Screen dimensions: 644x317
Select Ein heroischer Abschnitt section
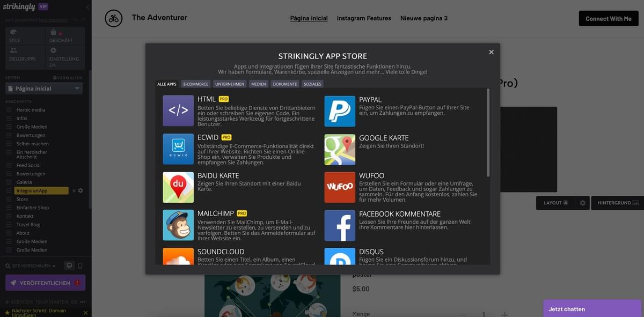click(x=32, y=154)
